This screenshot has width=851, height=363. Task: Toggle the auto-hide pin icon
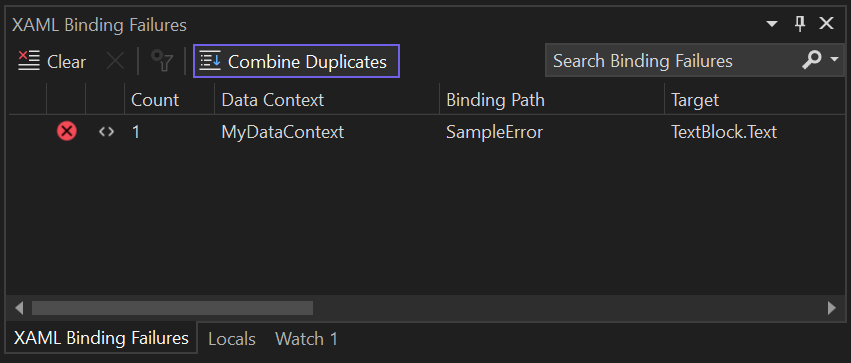[x=800, y=23]
